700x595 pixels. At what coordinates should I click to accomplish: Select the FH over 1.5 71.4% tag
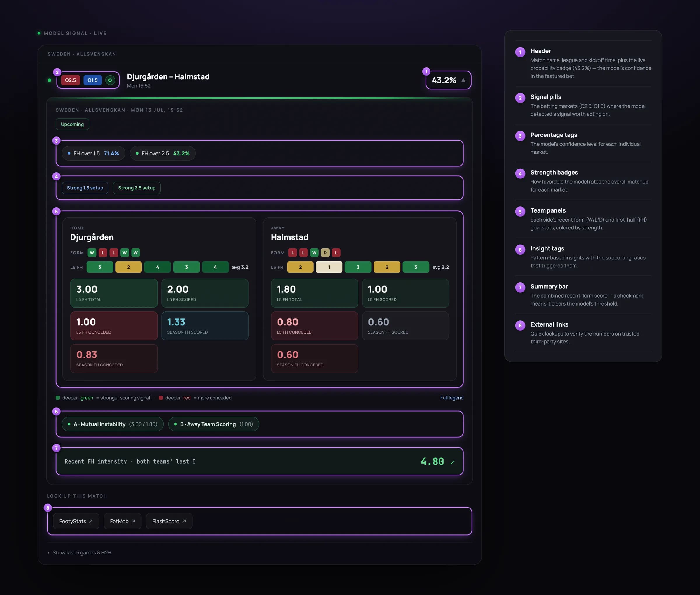pos(93,153)
